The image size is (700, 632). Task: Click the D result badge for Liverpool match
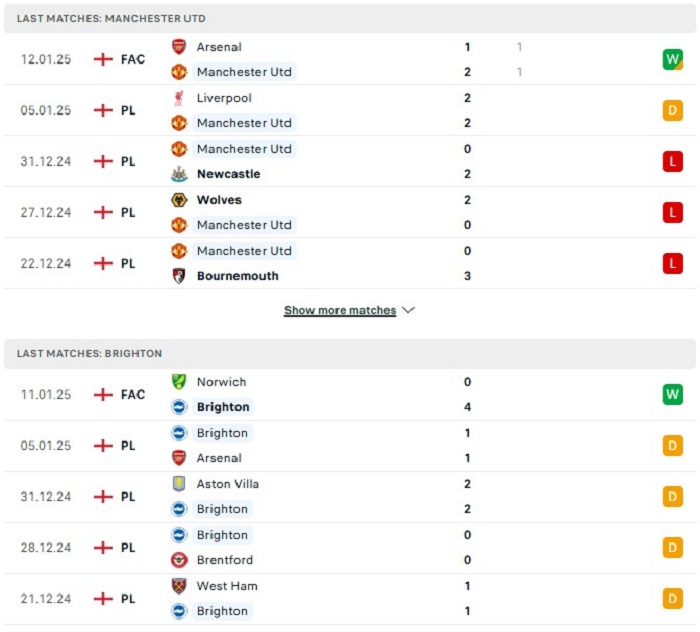[673, 110]
